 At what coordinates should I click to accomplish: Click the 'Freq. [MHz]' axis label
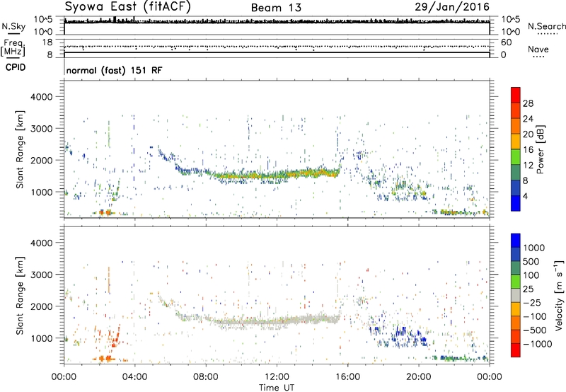tap(13, 47)
